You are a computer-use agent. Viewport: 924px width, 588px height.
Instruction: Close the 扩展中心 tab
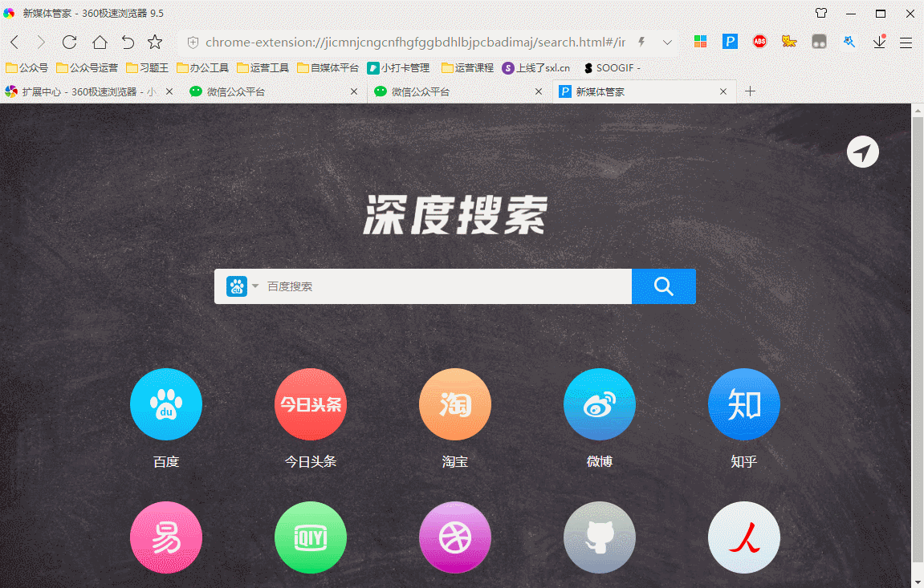[x=169, y=91]
